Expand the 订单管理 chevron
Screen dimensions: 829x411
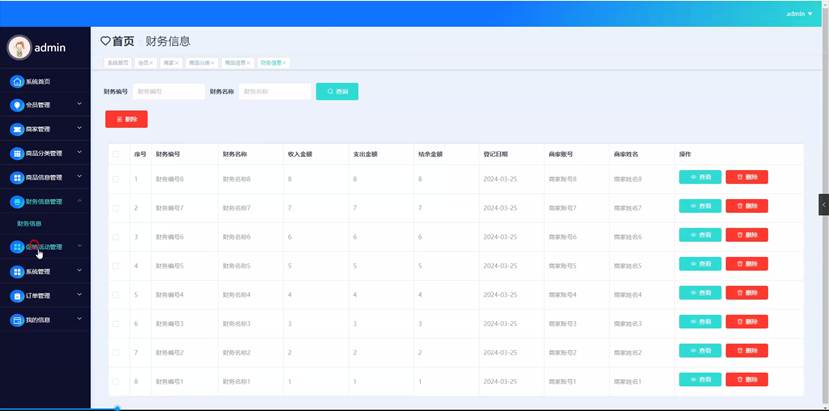tap(79, 294)
